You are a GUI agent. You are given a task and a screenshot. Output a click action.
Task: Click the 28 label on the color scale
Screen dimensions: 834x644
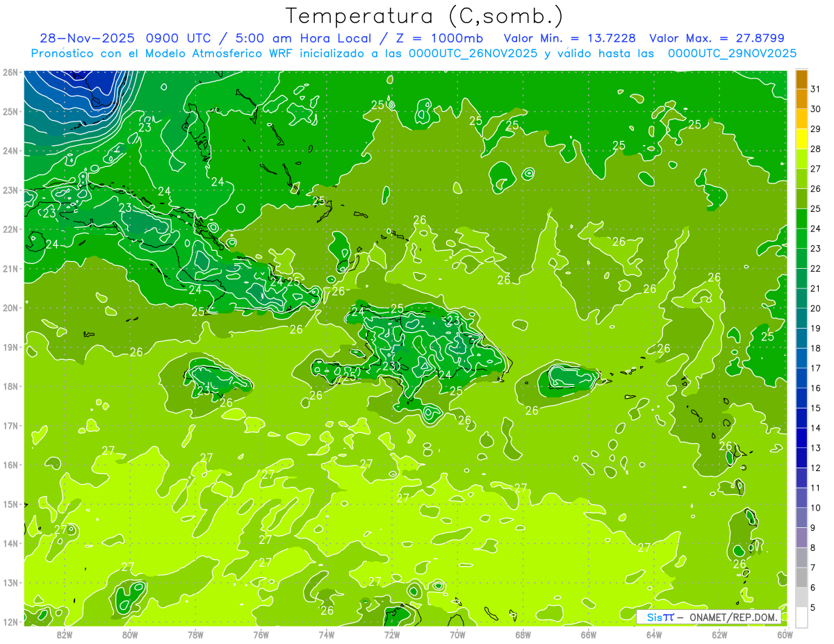click(816, 149)
